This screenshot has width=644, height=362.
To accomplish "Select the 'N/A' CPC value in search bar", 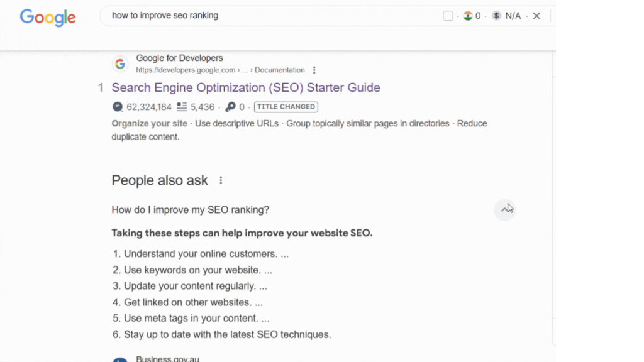I will [x=513, y=16].
